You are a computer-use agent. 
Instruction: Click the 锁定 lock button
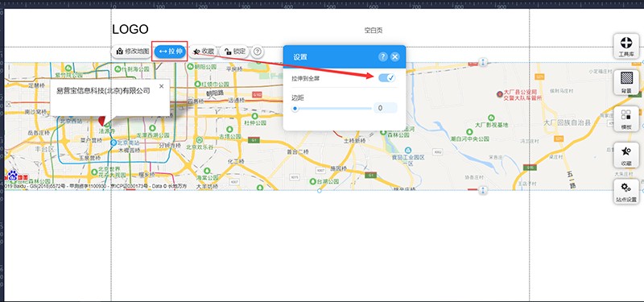coord(234,52)
